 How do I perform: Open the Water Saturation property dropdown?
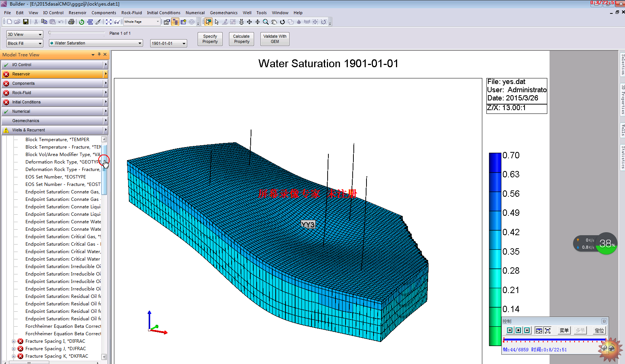coord(96,43)
